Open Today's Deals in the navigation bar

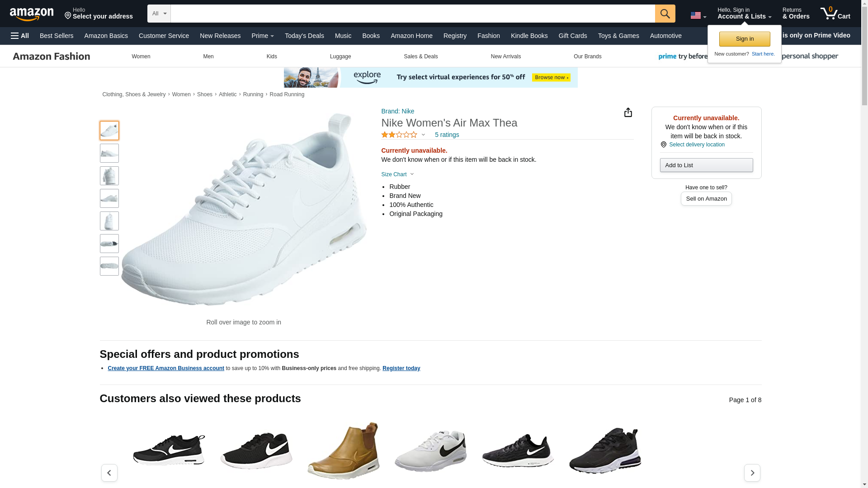click(304, 36)
